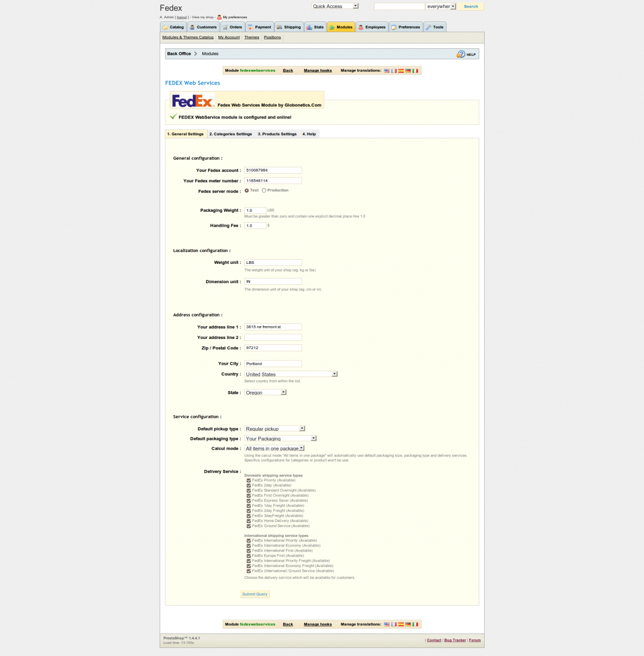644x656 pixels.
Task: Open the Calcul mode dropdown
Action: click(x=274, y=448)
